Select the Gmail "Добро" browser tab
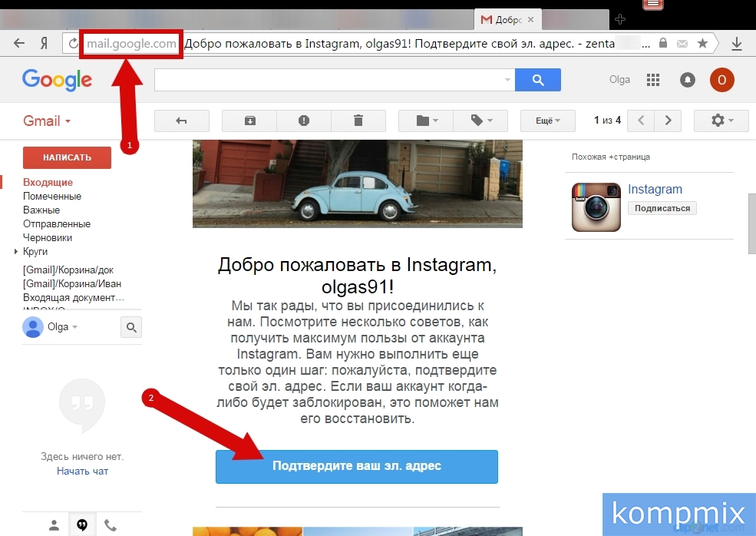This screenshot has width=756, height=536. (507, 20)
